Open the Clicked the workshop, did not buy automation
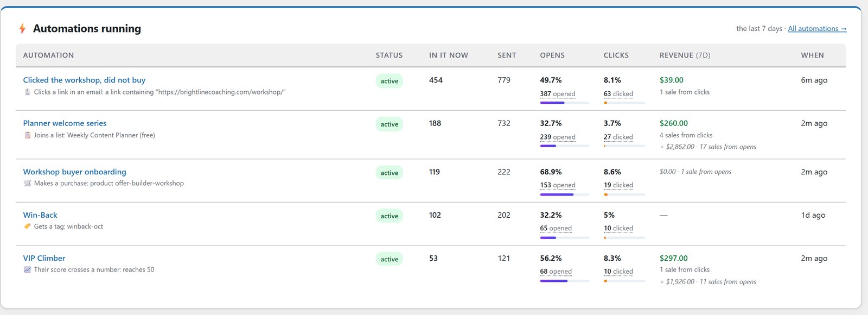This screenshot has height=315, width=868. tap(84, 80)
